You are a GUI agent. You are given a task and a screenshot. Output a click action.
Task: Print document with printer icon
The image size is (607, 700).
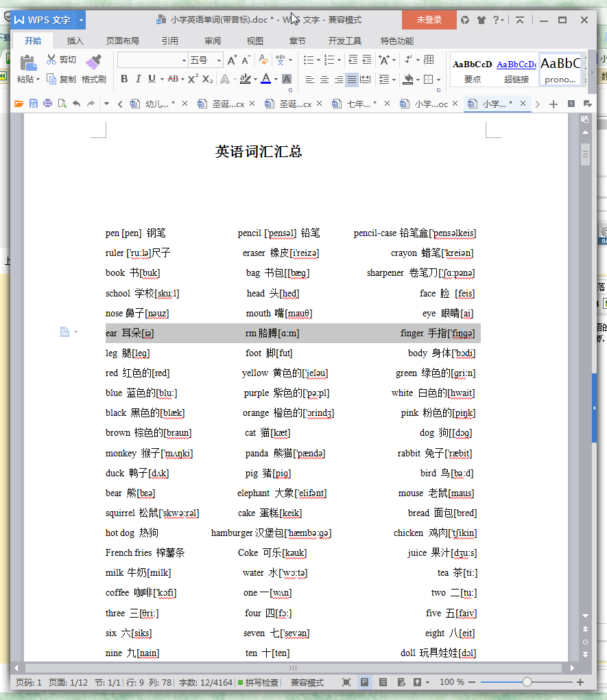pos(48,104)
